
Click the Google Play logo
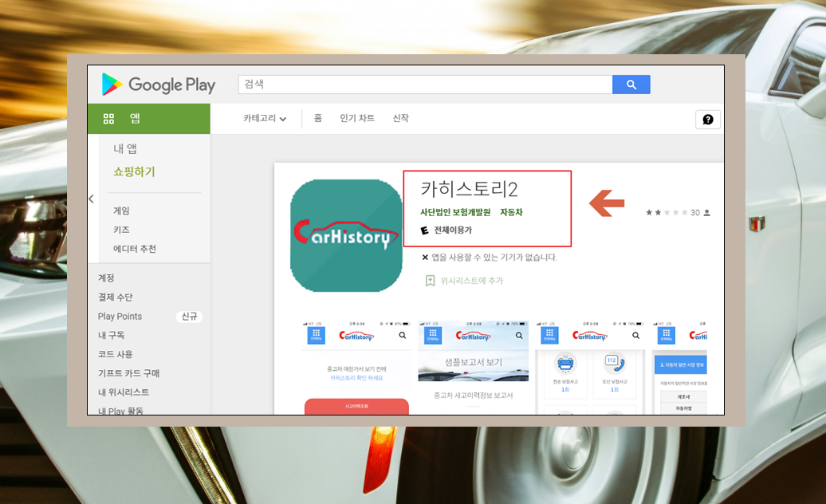(x=159, y=85)
